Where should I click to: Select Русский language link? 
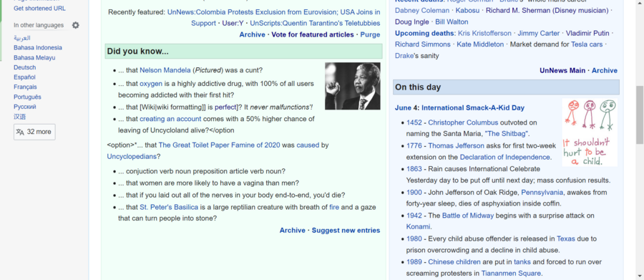click(24, 107)
